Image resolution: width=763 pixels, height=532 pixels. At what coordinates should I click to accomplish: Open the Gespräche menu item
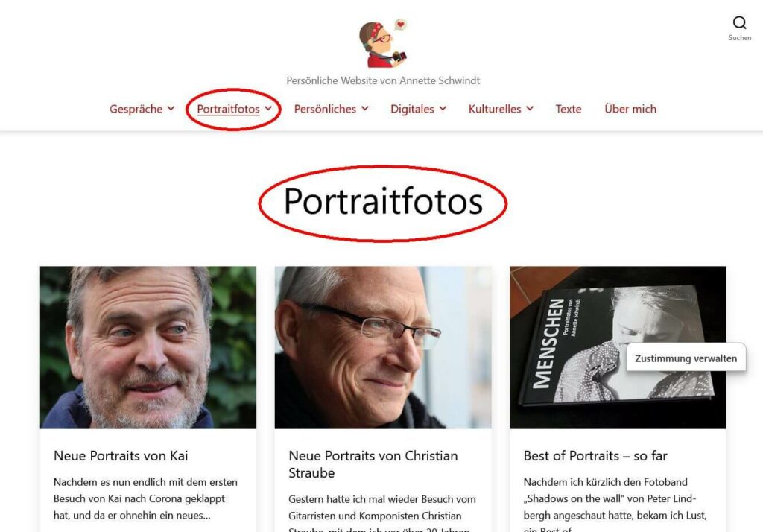pos(136,109)
